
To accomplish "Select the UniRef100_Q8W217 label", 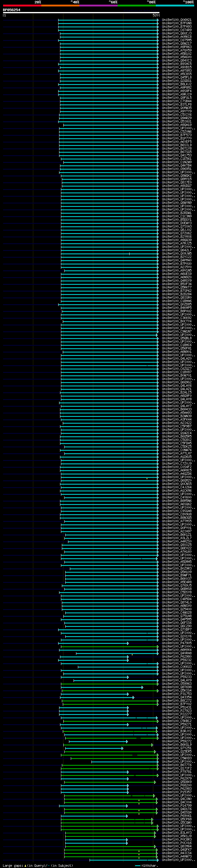I will (177, 43).
